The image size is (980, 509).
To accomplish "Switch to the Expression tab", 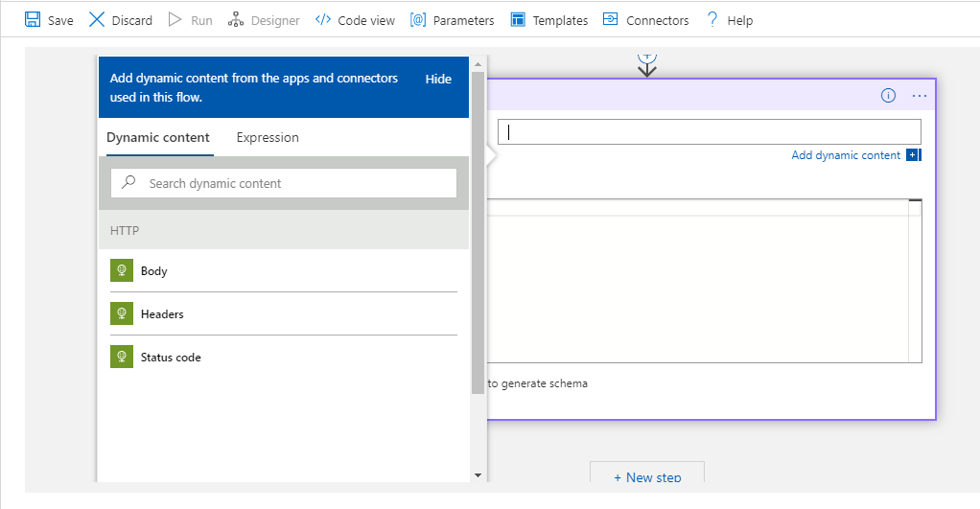I will 268,137.
